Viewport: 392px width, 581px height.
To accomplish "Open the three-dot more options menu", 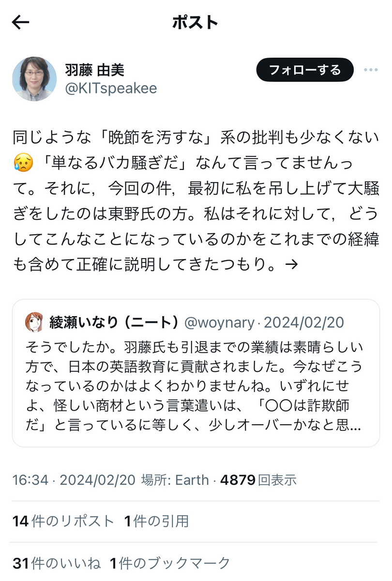I will [x=371, y=70].
